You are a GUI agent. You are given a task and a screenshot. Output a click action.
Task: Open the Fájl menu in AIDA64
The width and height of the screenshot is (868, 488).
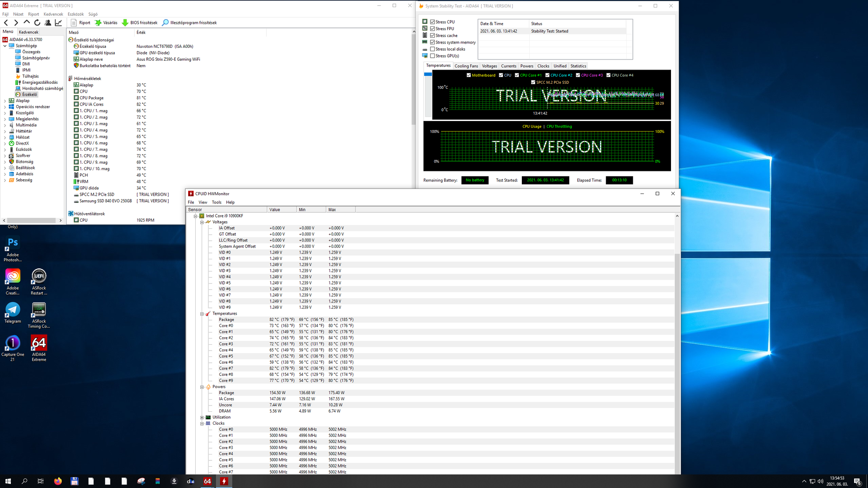coord(5,14)
